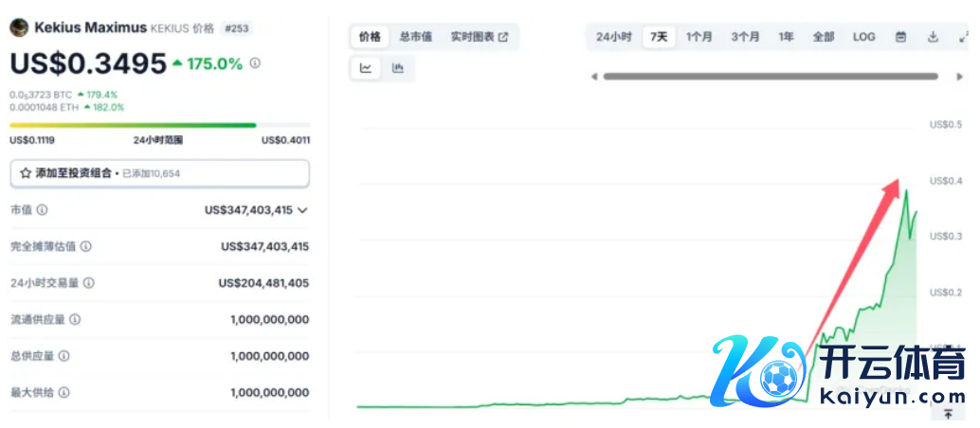This screenshot has height=428, width=980.
Task: Open the 实时图表 external link
Action: point(479,37)
